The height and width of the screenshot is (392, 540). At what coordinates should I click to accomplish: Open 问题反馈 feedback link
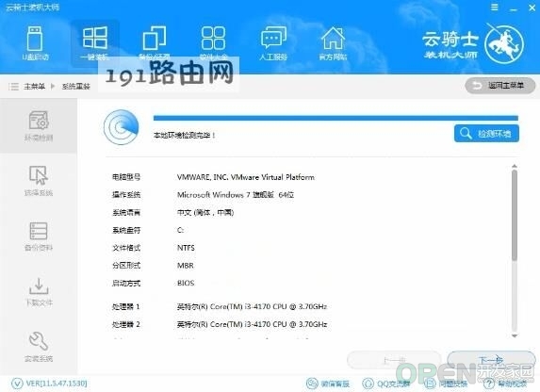coord(446,383)
